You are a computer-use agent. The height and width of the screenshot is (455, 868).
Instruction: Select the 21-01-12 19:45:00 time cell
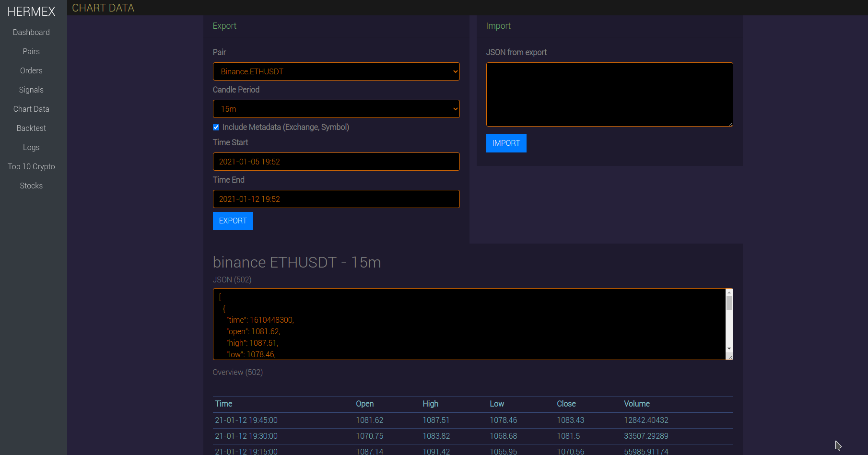246,420
